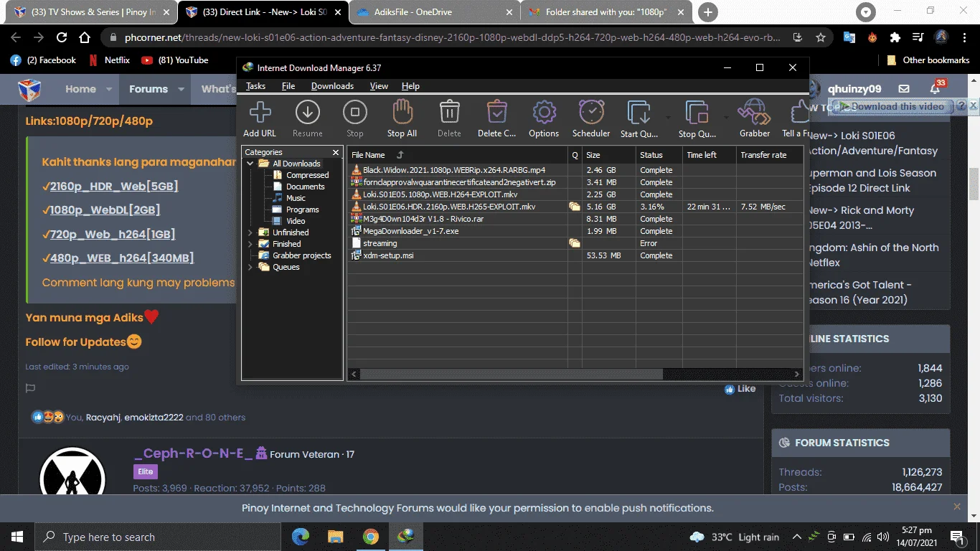
Task: Click the Delete trash icon
Action: (449, 113)
